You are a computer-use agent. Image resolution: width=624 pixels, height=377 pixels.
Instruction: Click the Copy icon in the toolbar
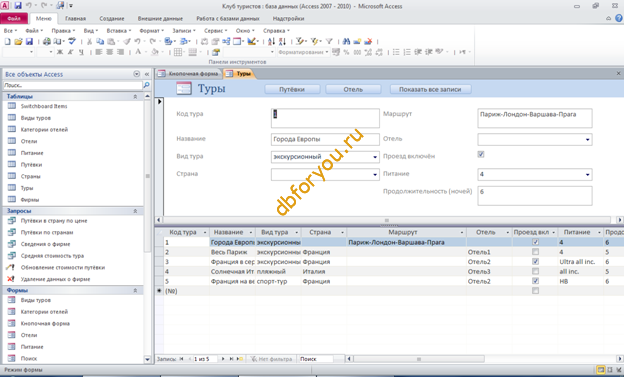(100, 41)
